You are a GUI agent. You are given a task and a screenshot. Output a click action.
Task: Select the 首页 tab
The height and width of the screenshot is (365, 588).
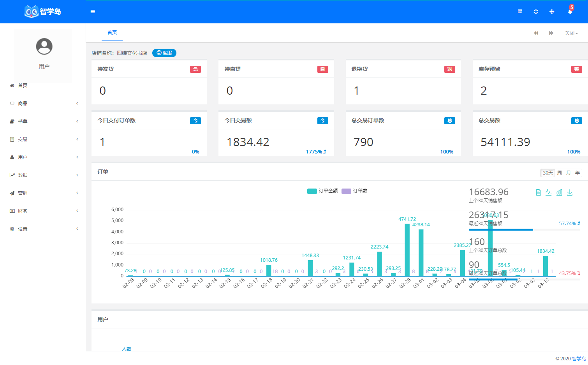(x=112, y=33)
